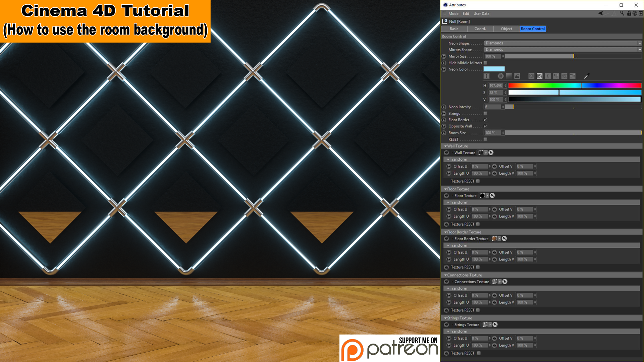Image resolution: width=644 pixels, height=362 pixels.
Task: Open the color wheel picker icon
Action: click(500, 76)
